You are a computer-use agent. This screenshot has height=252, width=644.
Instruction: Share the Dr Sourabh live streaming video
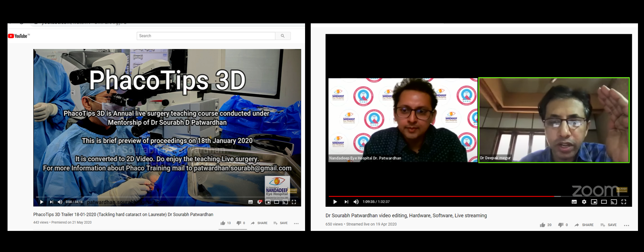[x=584, y=225]
